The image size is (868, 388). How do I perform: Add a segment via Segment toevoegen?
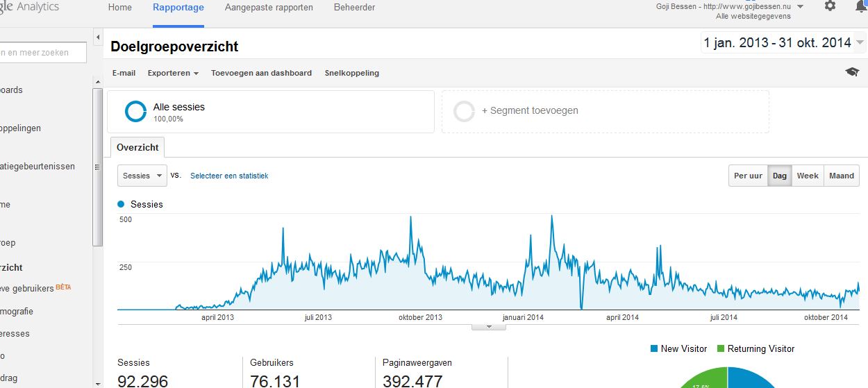(606, 111)
